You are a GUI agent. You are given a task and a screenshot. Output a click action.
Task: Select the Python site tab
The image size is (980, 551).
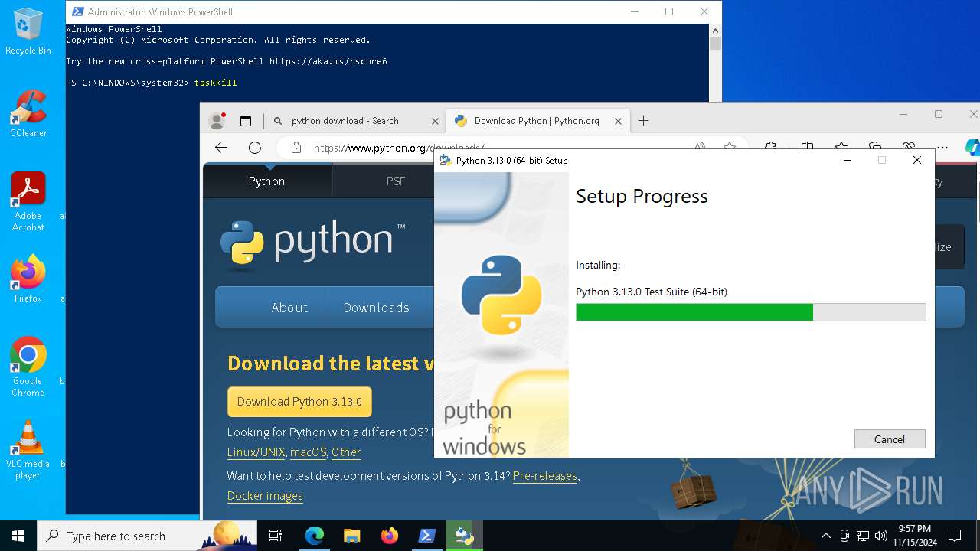[266, 181]
